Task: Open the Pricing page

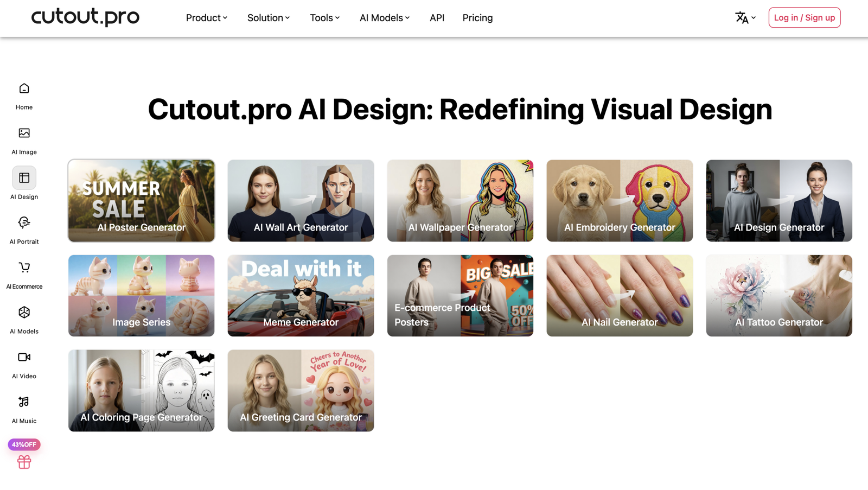Action: 477,18
